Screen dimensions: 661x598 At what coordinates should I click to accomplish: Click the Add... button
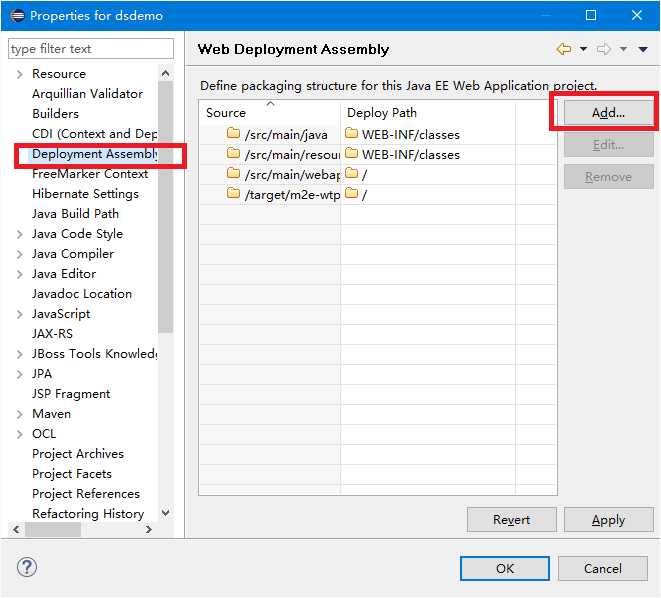coord(608,113)
